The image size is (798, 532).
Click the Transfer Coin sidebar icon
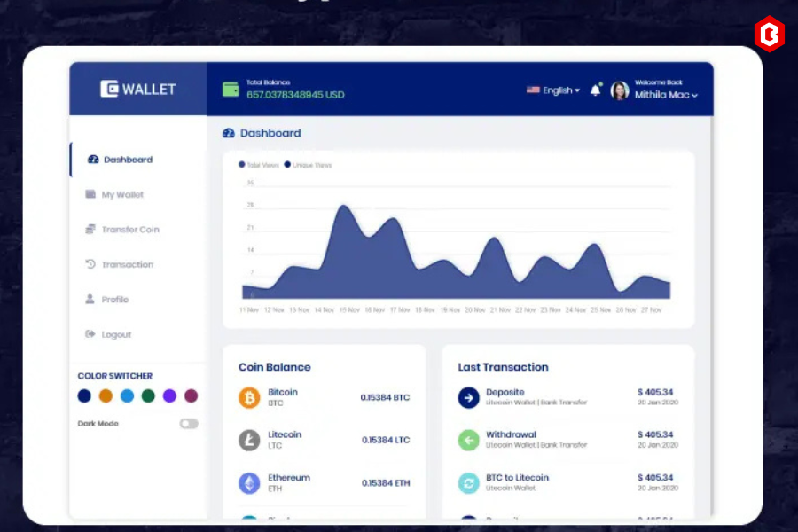90,229
